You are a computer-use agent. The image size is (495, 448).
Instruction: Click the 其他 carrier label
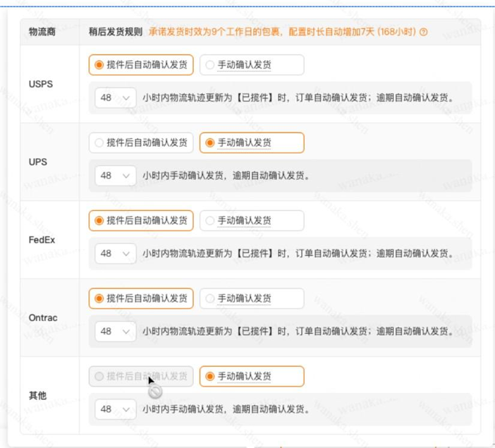click(37, 395)
